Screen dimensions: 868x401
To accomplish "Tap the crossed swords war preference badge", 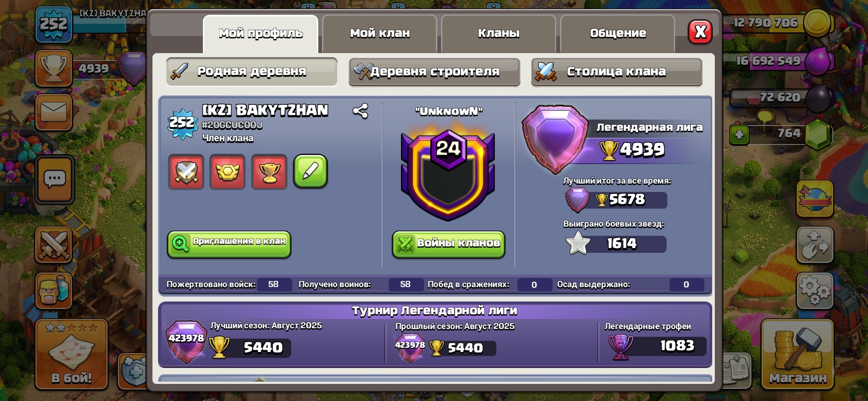I will tap(186, 172).
